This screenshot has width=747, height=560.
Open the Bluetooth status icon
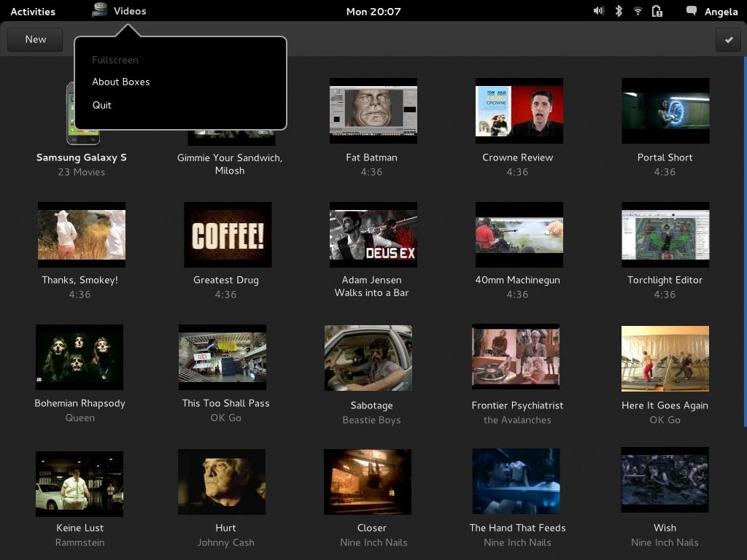[619, 11]
